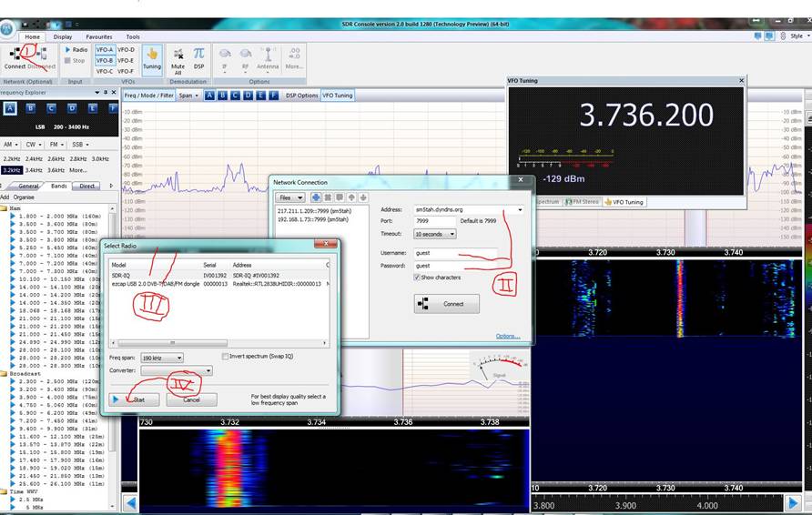Click the delete-entry icon in Network Connection toolbar
This screenshot has height=515, width=812.
[328, 197]
